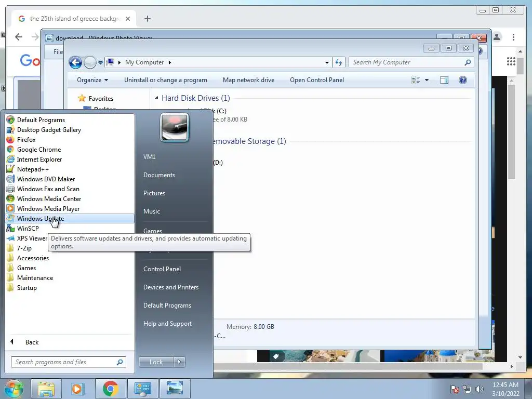Change your view icon in Explorer

click(416, 80)
